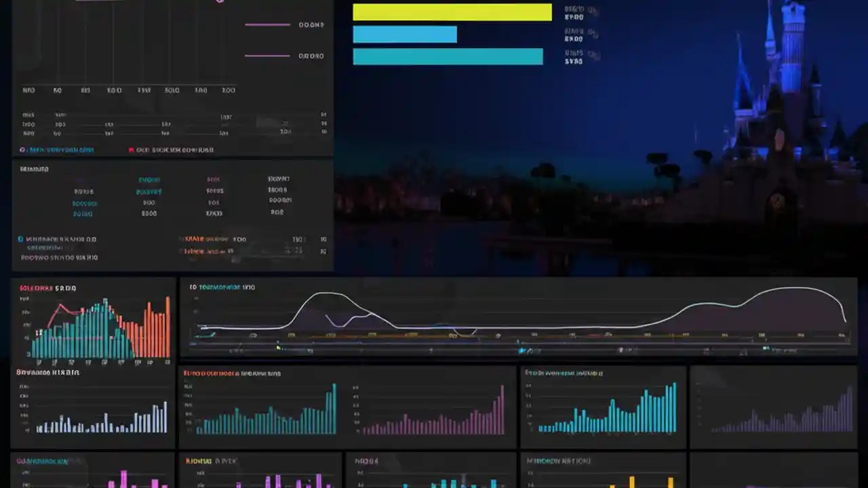Select the teal series marker in the top-left chart legend

(149, 180)
